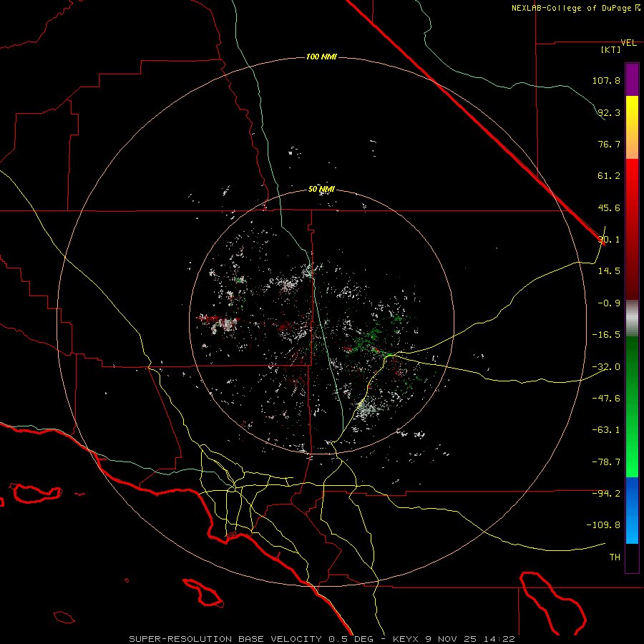Click the 14.5 velocity scale value

click(609, 270)
